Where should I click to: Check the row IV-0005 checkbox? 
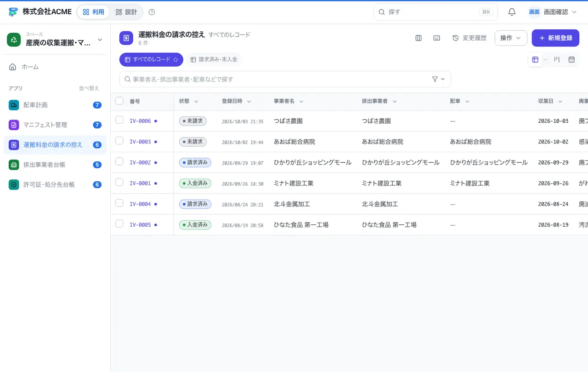tap(119, 224)
